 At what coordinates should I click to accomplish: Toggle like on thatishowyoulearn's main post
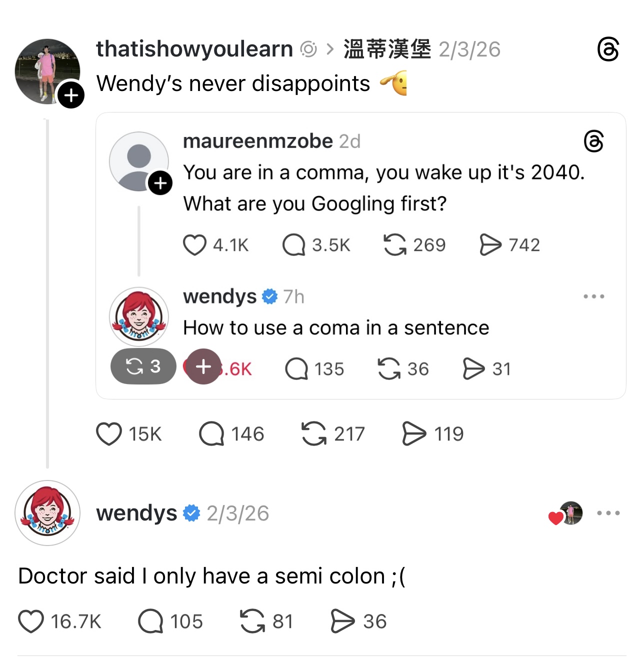[x=109, y=433]
